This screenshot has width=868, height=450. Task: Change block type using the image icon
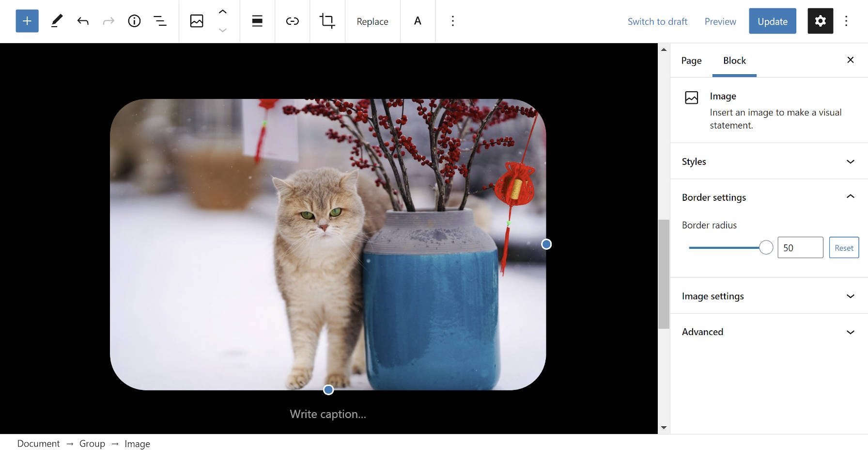pyautogui.click(x=197, y=21)
